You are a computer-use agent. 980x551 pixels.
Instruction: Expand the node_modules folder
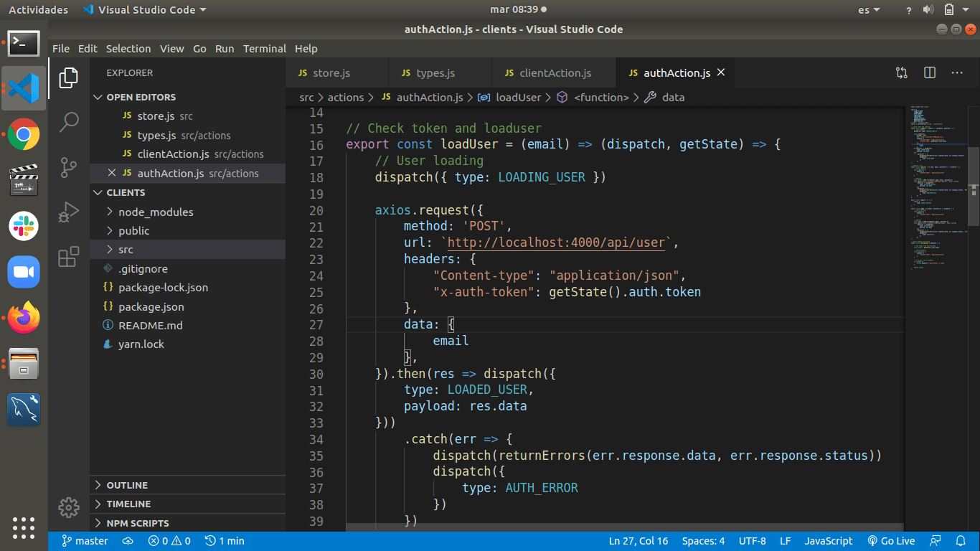(156, 212)
